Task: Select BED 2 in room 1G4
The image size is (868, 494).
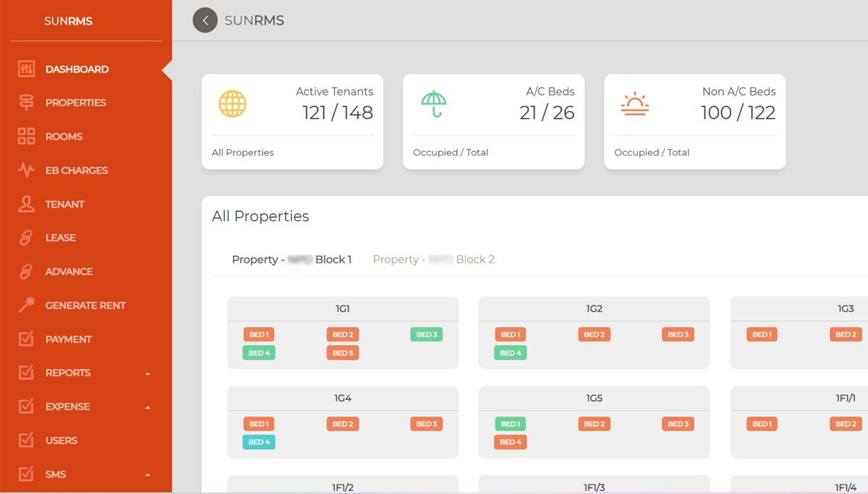Action: coord(343,424)
